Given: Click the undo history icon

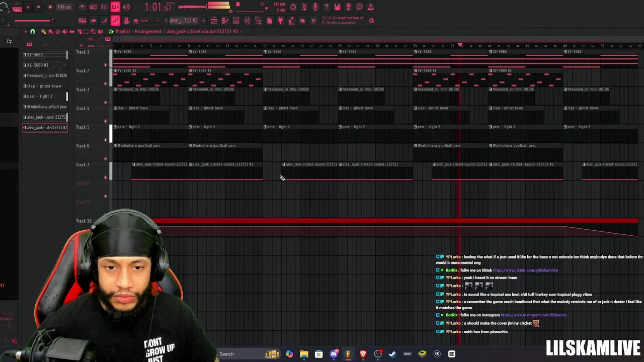Looking at the screenshot, I should 293,7.
